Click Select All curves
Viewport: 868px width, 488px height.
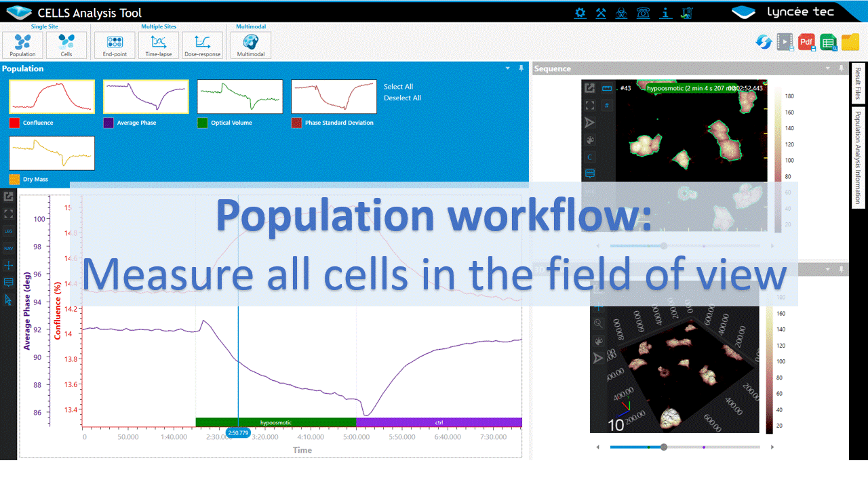398,87
